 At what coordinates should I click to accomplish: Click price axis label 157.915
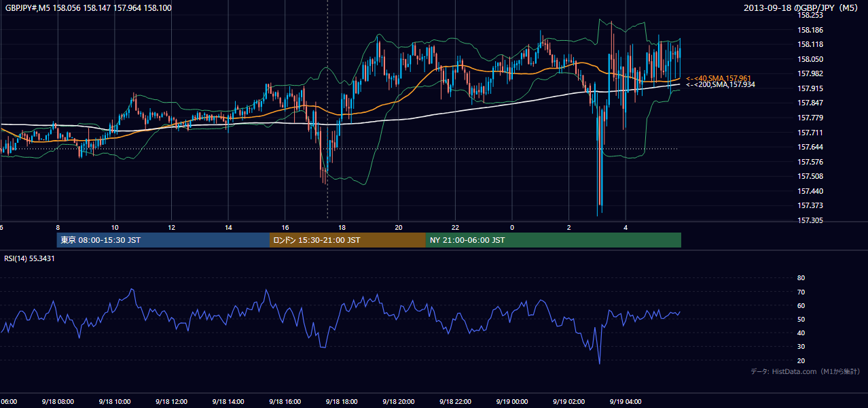tap(810, 88)
